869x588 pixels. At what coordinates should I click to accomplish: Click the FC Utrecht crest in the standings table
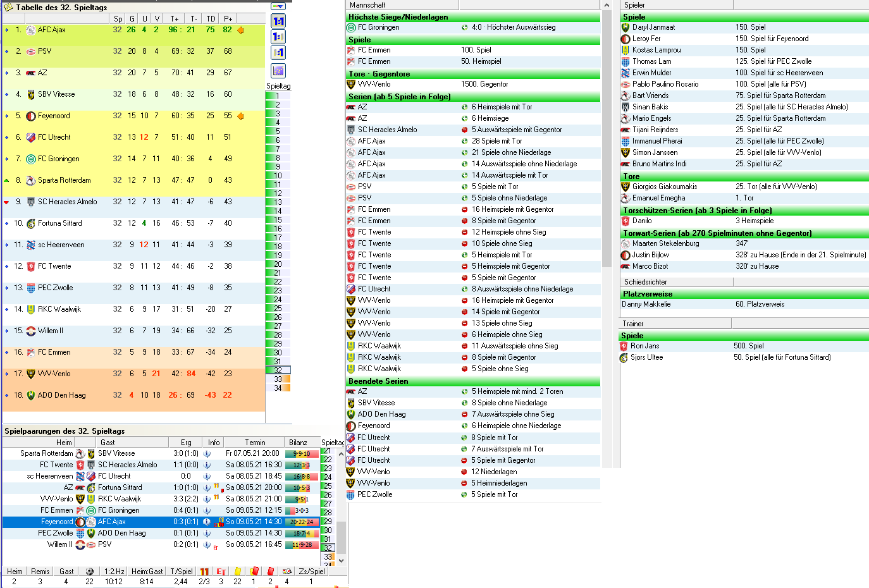pyautogui.click(x=30, y=137)
